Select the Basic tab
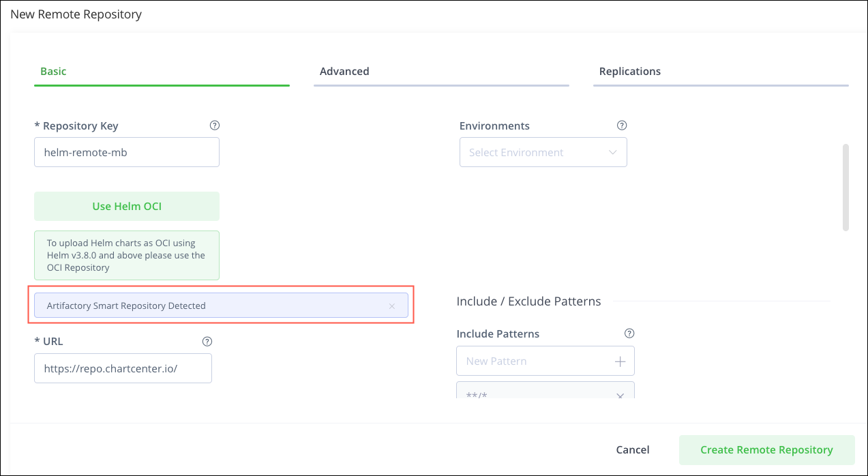 point(53,71)
